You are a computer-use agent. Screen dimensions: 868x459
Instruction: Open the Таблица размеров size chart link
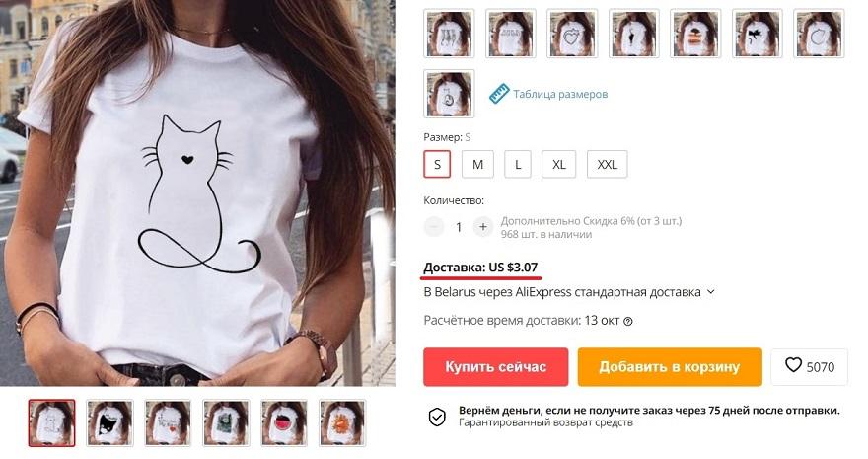coord(560,94)
